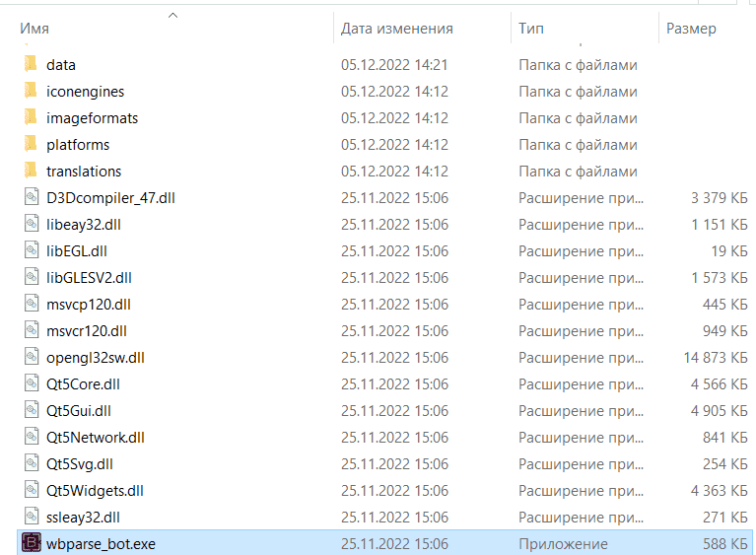The image size is (756, 555).
Task: Select file name opengl32sw.dll
Action: 96,358
